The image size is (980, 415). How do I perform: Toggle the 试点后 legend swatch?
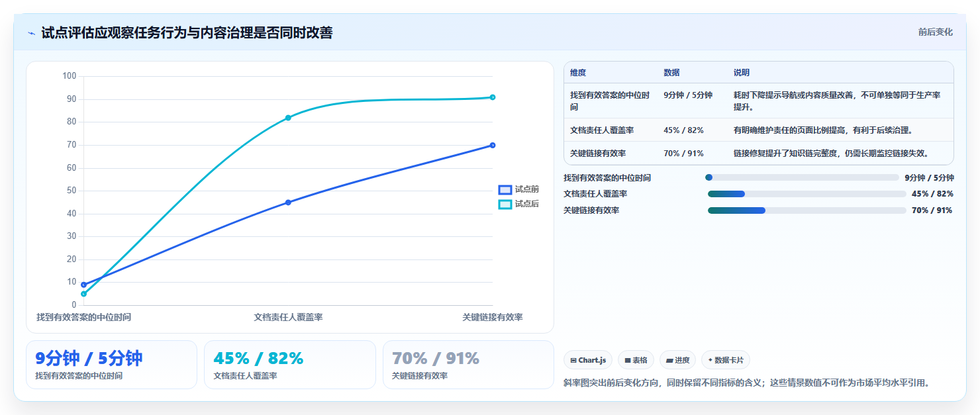(x=505, y=204)
